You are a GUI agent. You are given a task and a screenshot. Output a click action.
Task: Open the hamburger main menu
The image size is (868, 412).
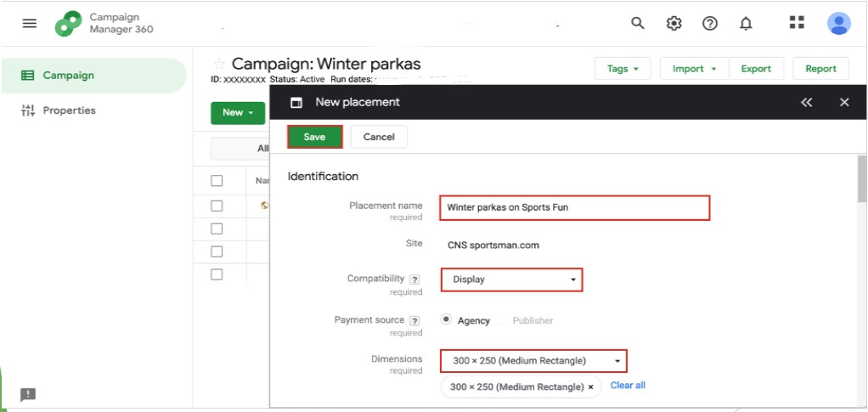[x=30, y=23]
